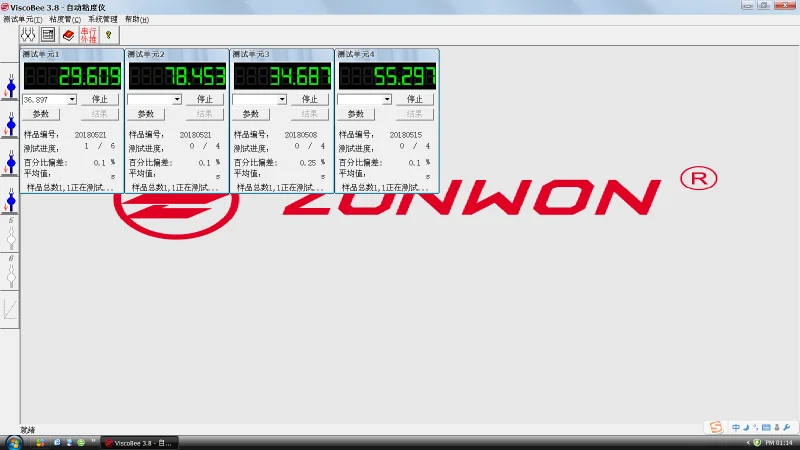Open the line chart sidebar icon
This screenshot has width=800, height=450.
tap(10, 310)
